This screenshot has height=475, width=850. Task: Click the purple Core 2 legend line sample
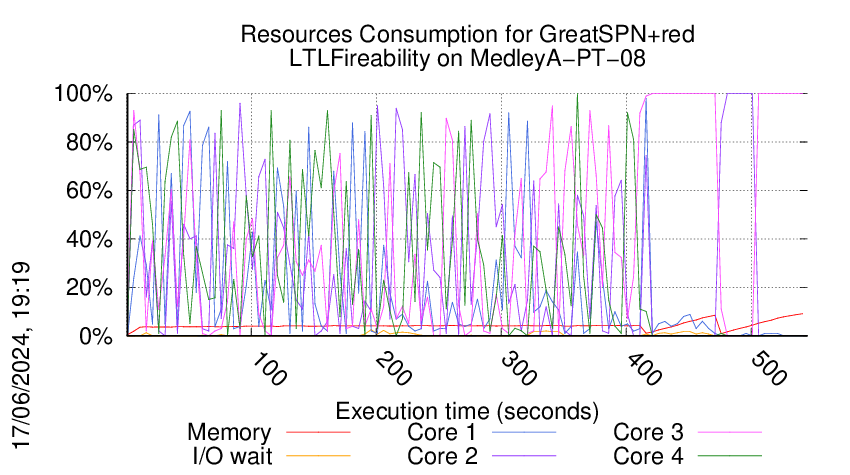(524, 455)
